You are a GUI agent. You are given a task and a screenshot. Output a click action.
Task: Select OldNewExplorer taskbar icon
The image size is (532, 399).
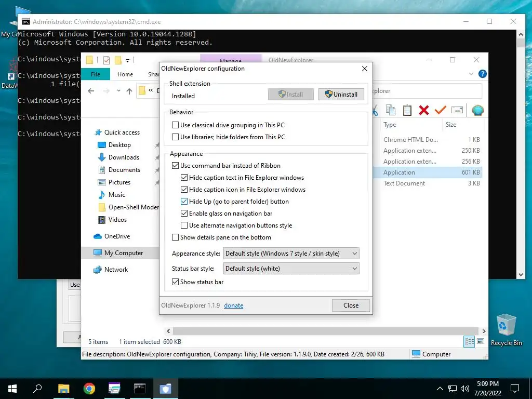click(x=165, y=389)
